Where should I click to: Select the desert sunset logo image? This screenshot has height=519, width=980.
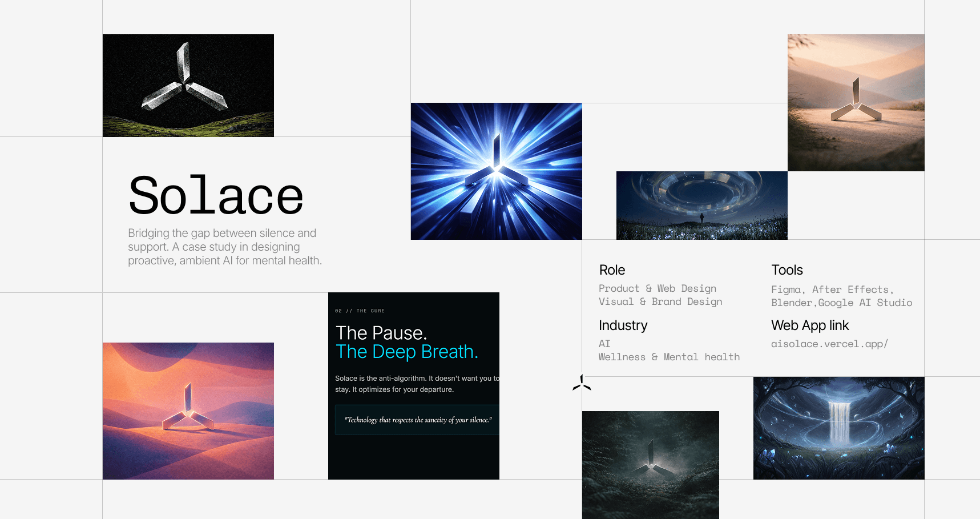click(x=856, y=103)
